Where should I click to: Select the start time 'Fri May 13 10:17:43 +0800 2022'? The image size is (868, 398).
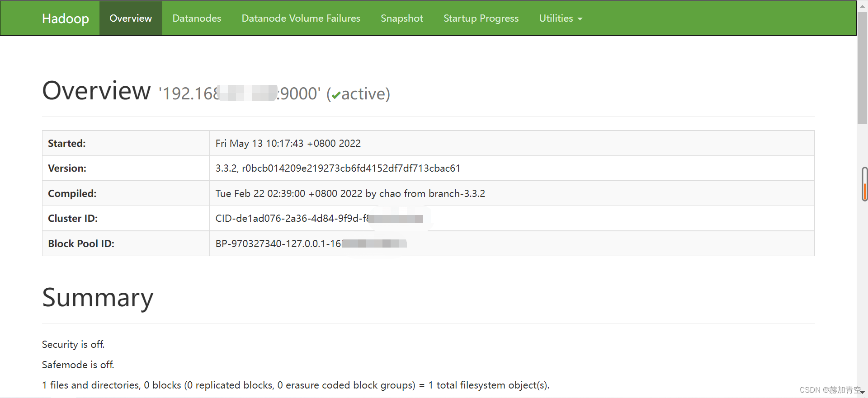288,143
